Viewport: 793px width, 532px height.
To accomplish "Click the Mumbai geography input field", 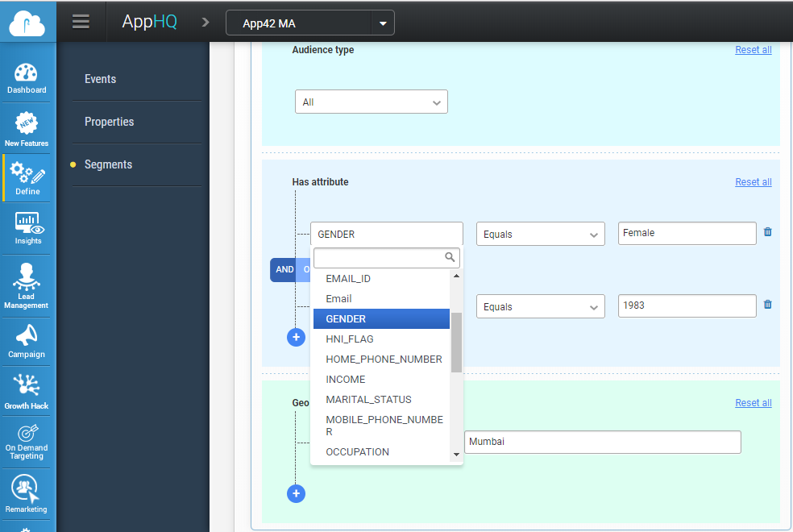I will coord(602,442).
